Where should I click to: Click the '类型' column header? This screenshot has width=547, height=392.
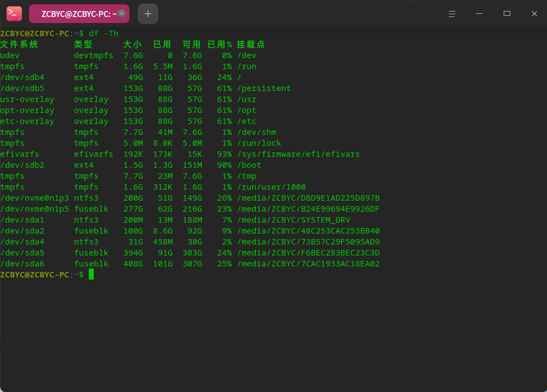click(x=83, y=44)
